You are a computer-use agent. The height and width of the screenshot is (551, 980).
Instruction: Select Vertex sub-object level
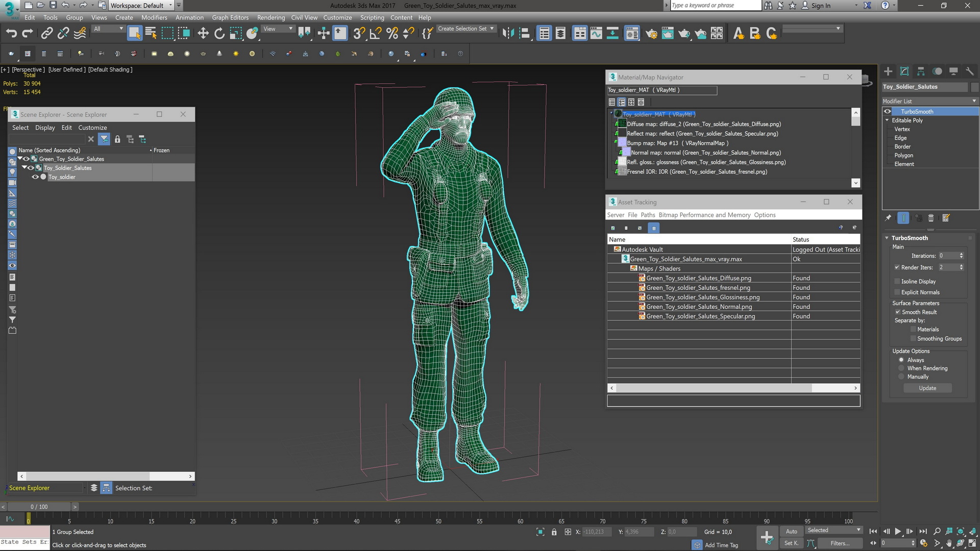tap(902, 130)
